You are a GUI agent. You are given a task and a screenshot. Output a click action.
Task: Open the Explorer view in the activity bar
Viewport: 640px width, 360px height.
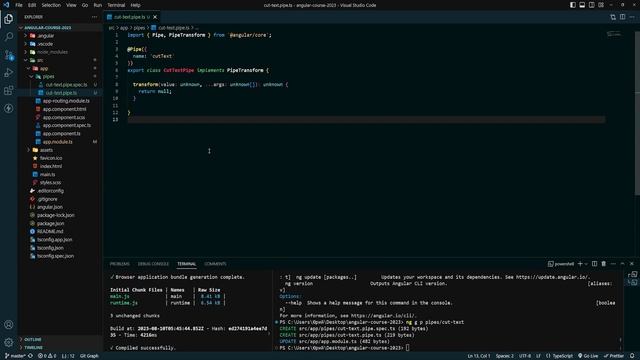[9, 19]
